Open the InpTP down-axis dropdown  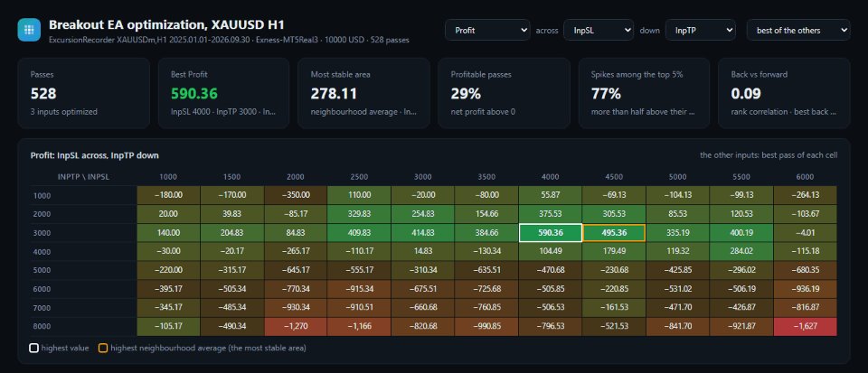(700, 31)
